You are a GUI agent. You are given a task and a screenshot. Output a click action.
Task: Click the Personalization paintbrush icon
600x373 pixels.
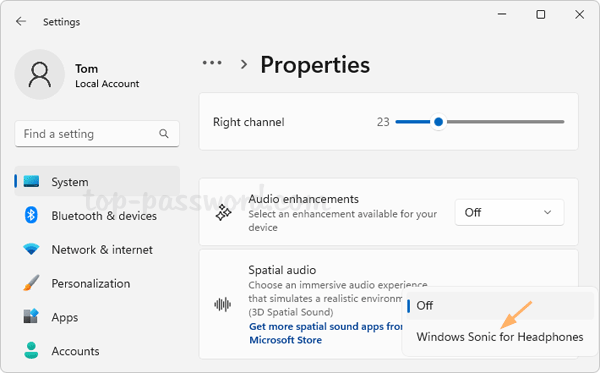(x=31, y=283)
